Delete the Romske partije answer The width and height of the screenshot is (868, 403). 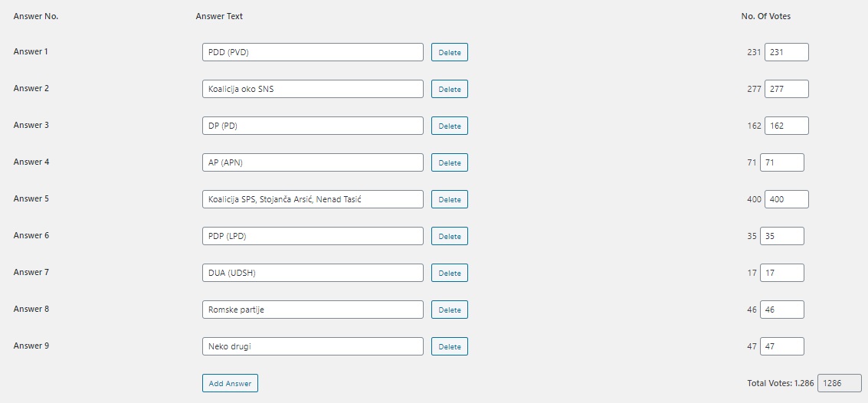click(449, 310)
